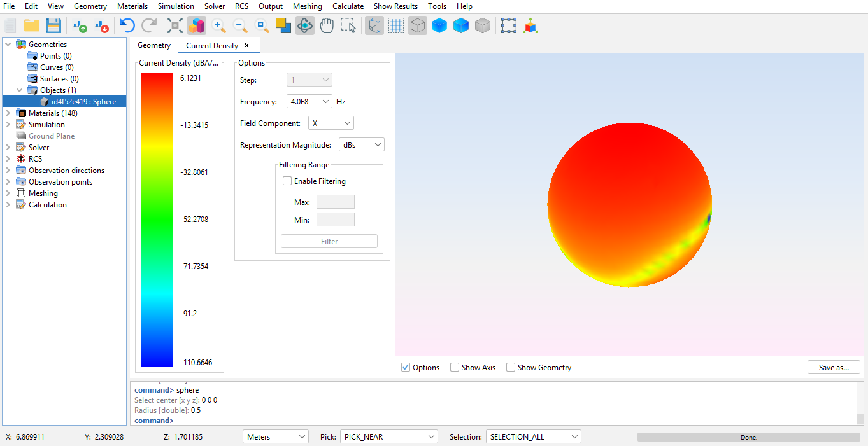Click the zoom out magnifier icon
The width and height of the screenshot is (868, 446).
(x=240, y=25)
